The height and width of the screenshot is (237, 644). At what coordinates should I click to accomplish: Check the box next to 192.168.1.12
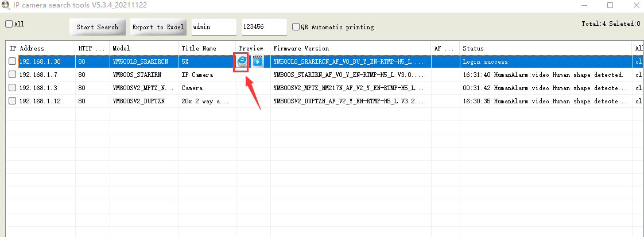click(x=12, y=101)
